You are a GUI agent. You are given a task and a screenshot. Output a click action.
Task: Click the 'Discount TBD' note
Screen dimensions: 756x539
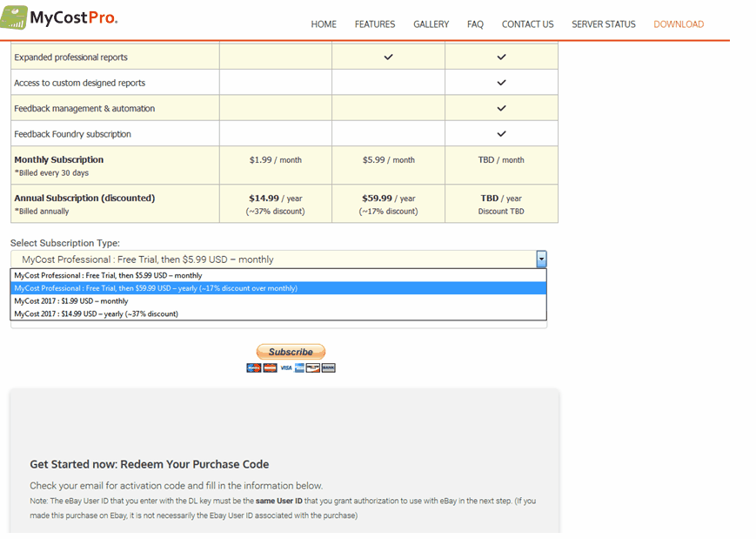tap(501, 212)
